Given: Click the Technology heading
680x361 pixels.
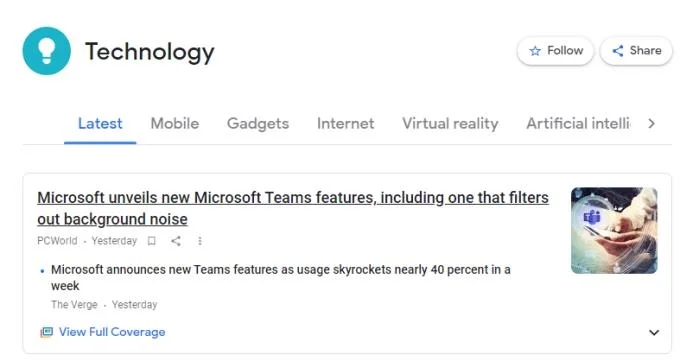Looking at the screenshot, I should (150, 52).
